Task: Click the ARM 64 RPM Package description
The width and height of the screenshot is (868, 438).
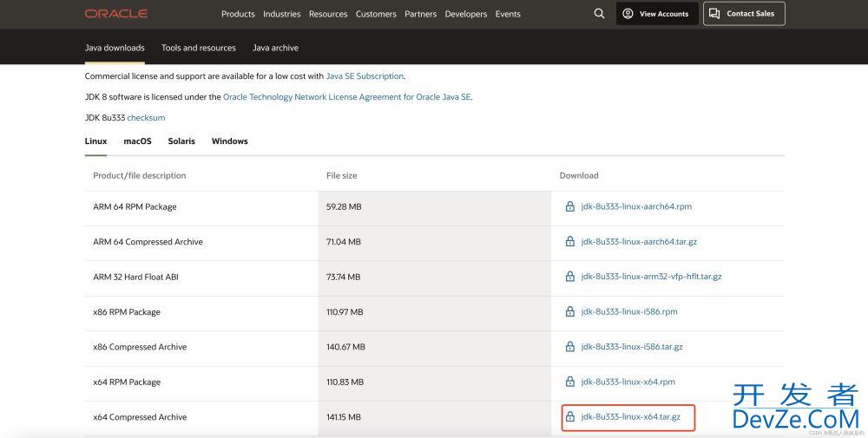Action: [135, 206]
